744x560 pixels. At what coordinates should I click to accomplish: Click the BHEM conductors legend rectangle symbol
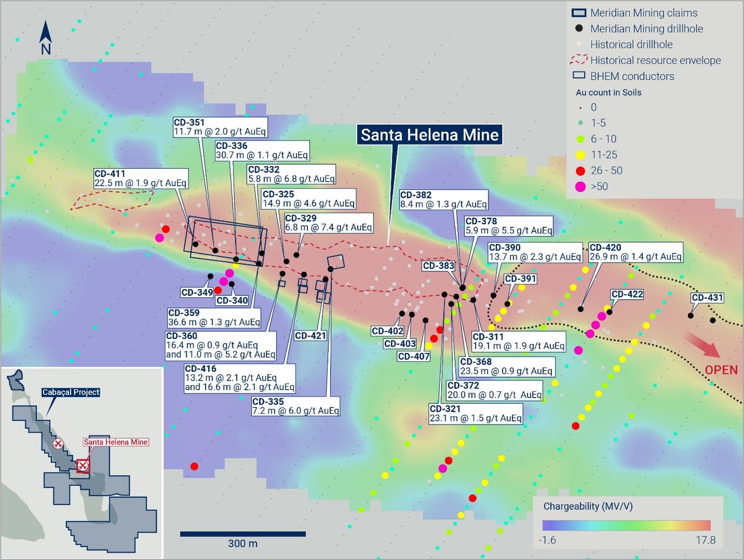coord(578,76)
